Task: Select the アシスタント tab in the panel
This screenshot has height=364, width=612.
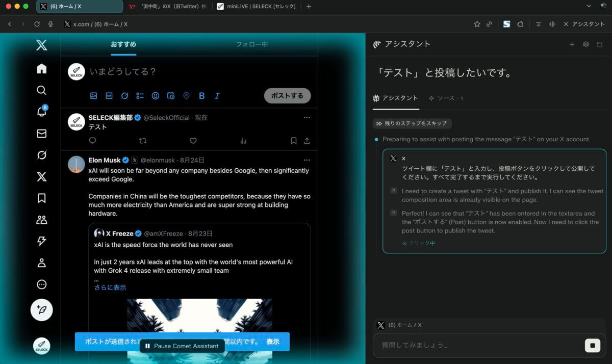Action: [x=396, y=98]
